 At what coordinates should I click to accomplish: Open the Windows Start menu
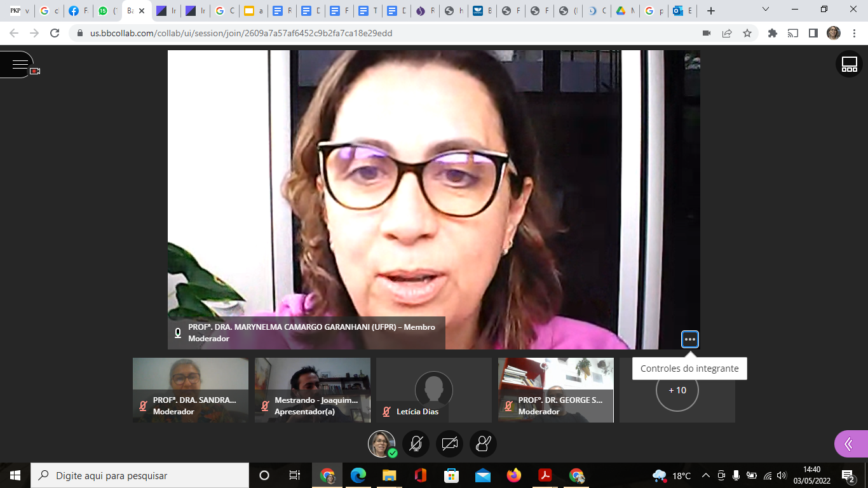[x=15, y=475]
